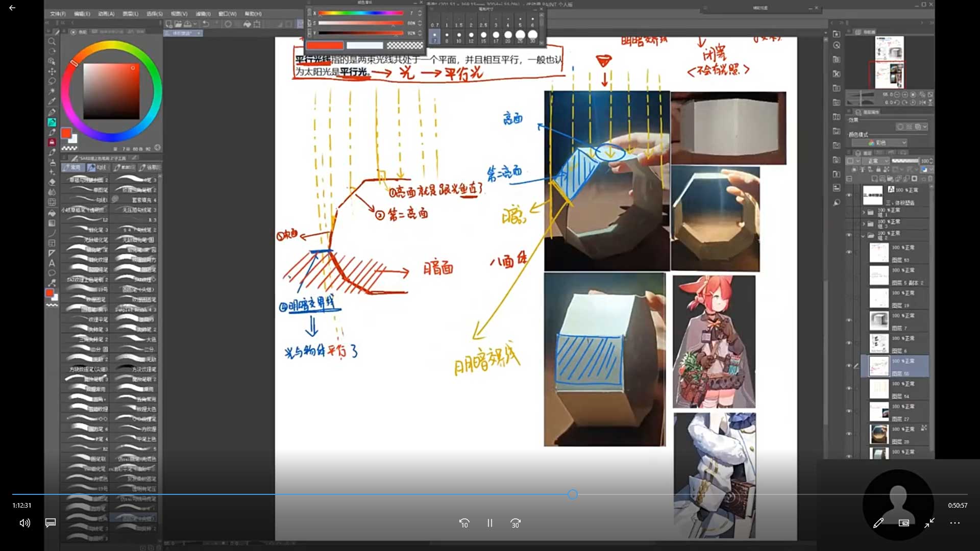Viewport: 980px width, 551px height.
Task: Pause the video playback
Action: (x=489, y=523)
